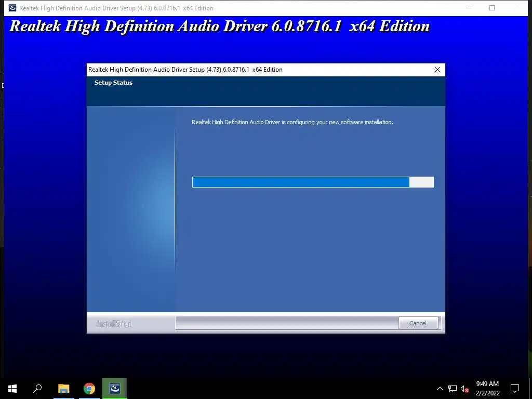Viewport: 532px width, 399px height.
Task: Click the Setup Status heading
Action: pyautogui.click(x=113, y=83)
